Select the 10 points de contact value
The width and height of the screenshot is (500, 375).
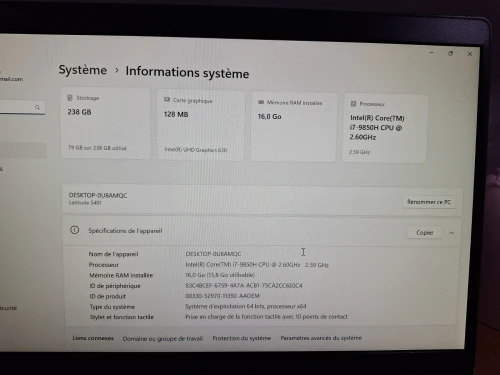[x=266, y=316]
